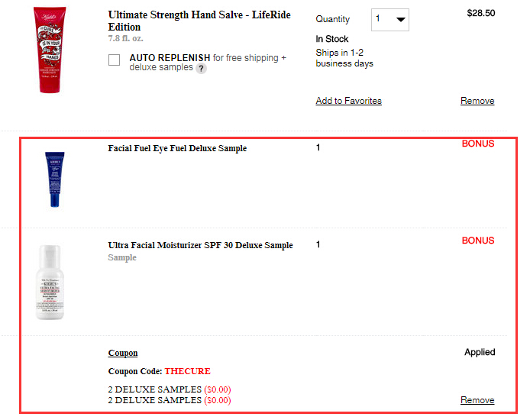This screenshot has height=420, width=530.
Task: Click Add to Favorites link
Action: tap(348, 101)
